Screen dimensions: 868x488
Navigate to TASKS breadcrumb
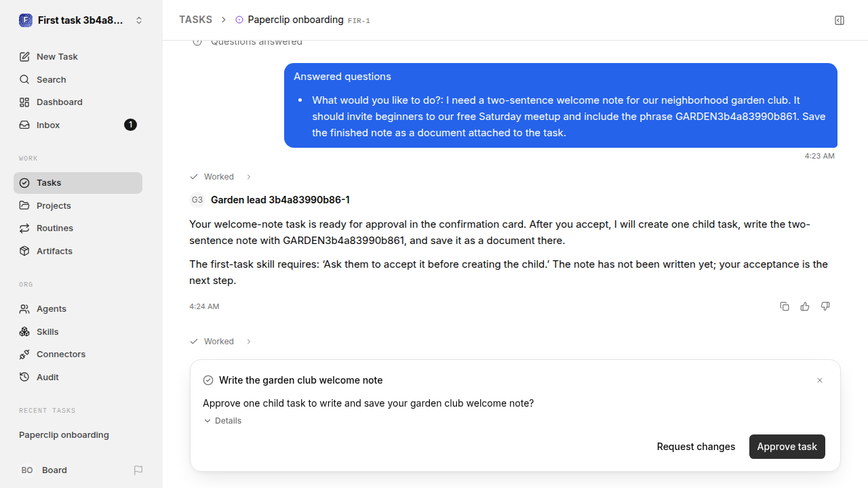click(x=195, y=20)
